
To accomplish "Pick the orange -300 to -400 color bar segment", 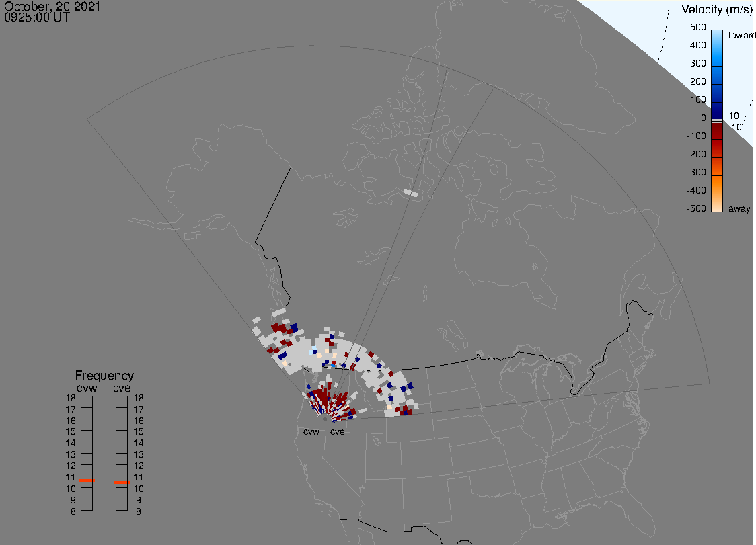I will (717, 185).
